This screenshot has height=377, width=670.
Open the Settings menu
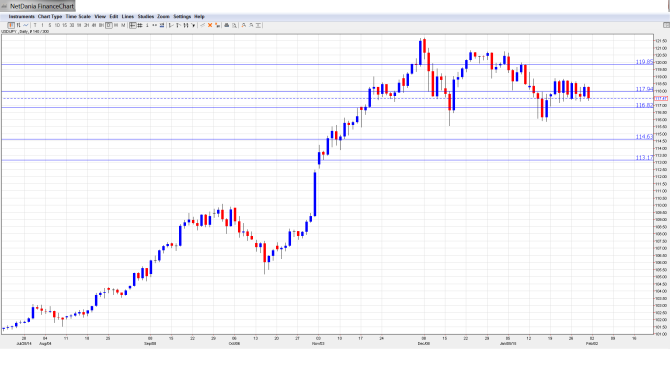click(x=182, y=17)
